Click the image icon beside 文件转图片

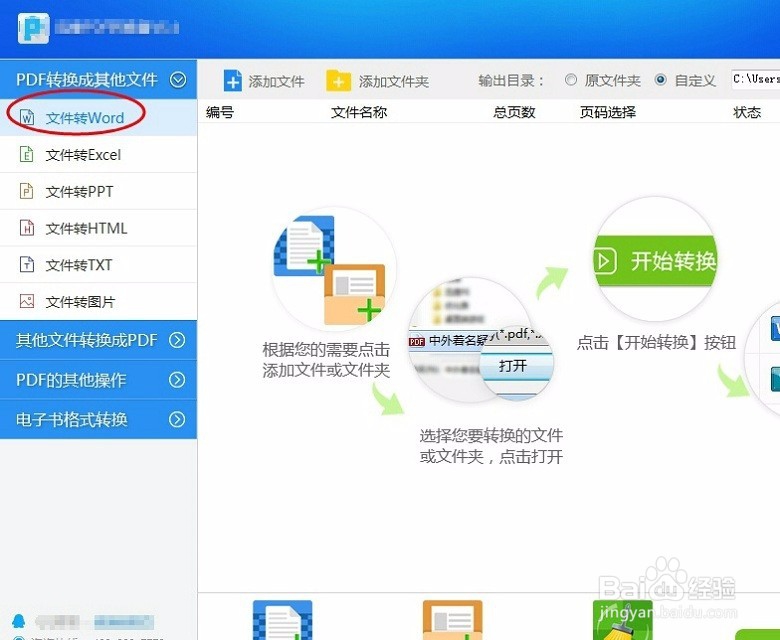(26, 301)
